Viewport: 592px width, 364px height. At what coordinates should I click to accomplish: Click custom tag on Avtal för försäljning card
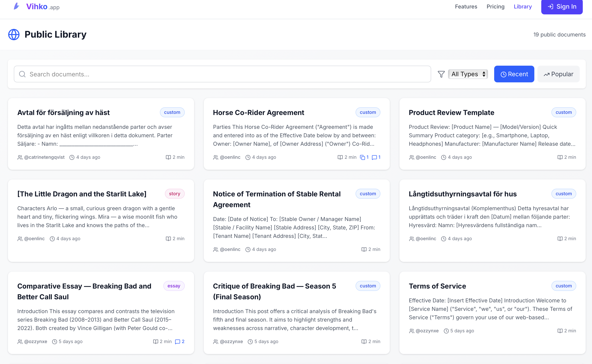pos(172,113)
